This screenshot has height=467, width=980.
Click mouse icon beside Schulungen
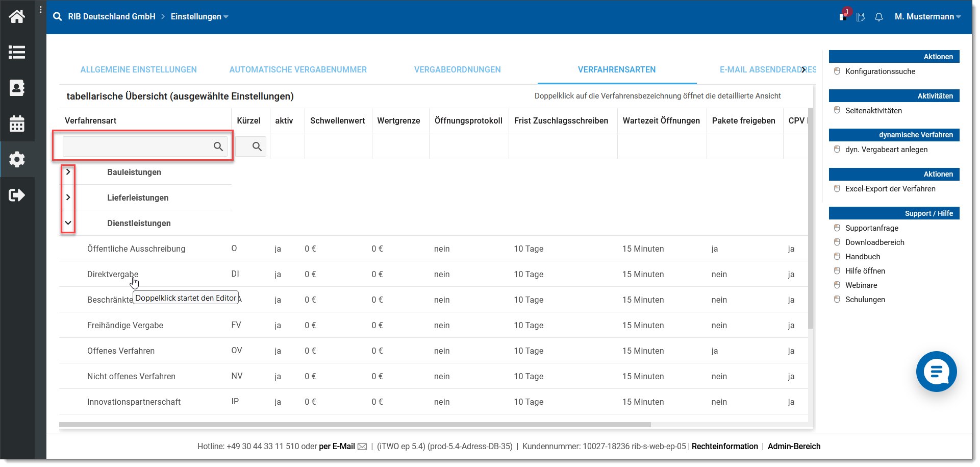(837, 300)
